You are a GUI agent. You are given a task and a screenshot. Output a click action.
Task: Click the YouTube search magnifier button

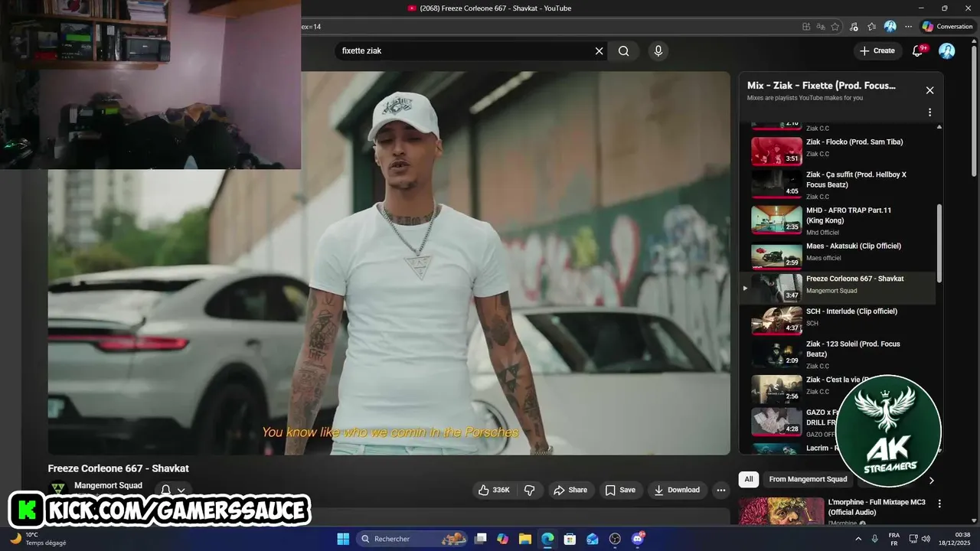[624, 51]
